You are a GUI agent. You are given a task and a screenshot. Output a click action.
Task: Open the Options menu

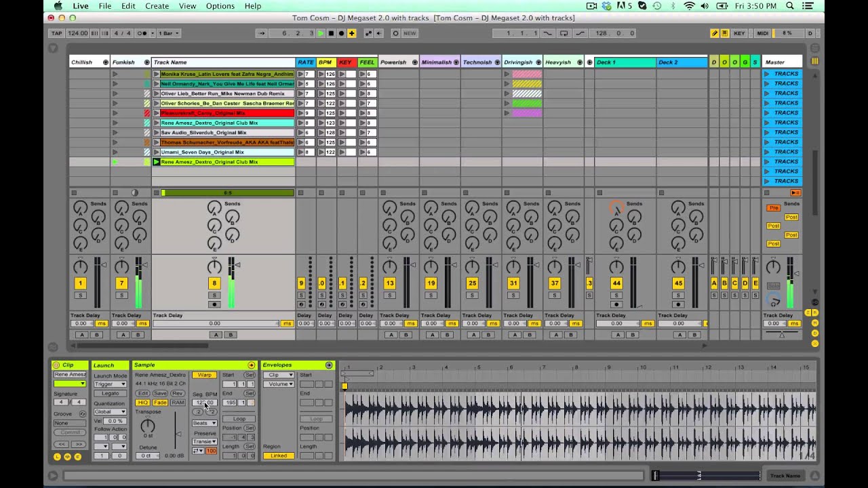[x=220, y=6]
